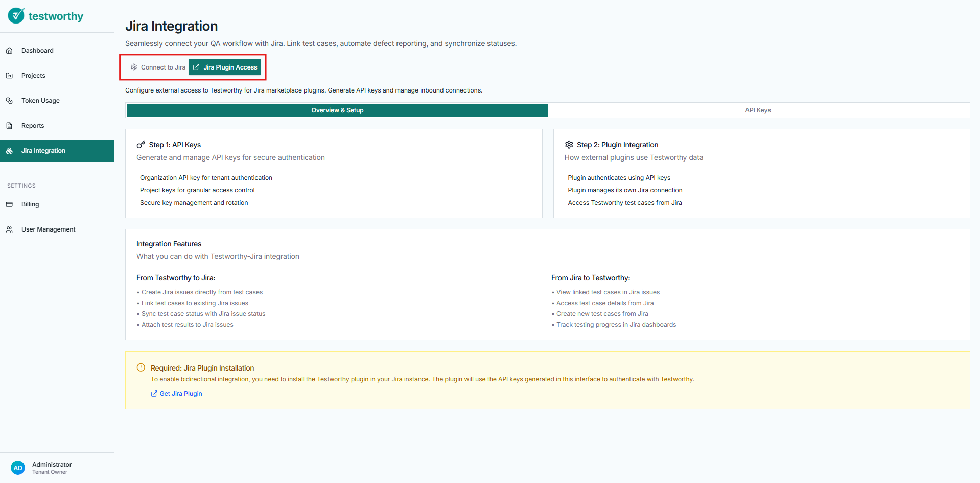The image size is (980, 483).
Task: Click the Reports document icon
Action: coord(9,126)
